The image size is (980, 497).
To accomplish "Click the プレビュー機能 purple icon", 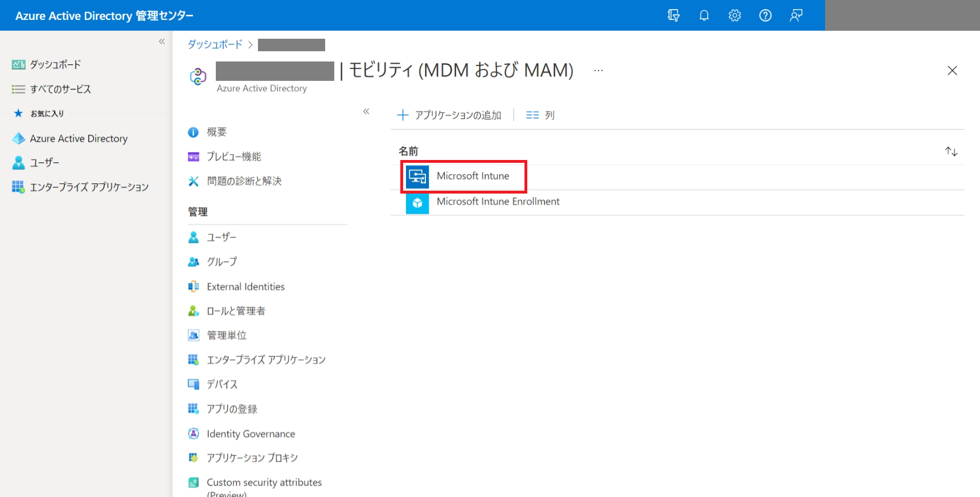I will pyautogui.click(x=194, y=157).
